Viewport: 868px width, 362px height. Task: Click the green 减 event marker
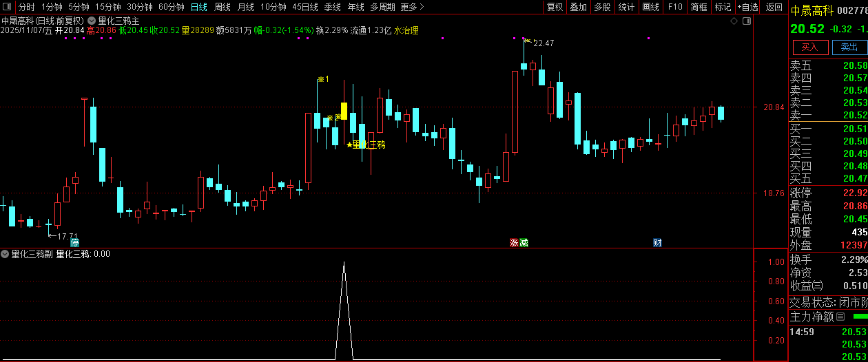(x=524, y=242)
